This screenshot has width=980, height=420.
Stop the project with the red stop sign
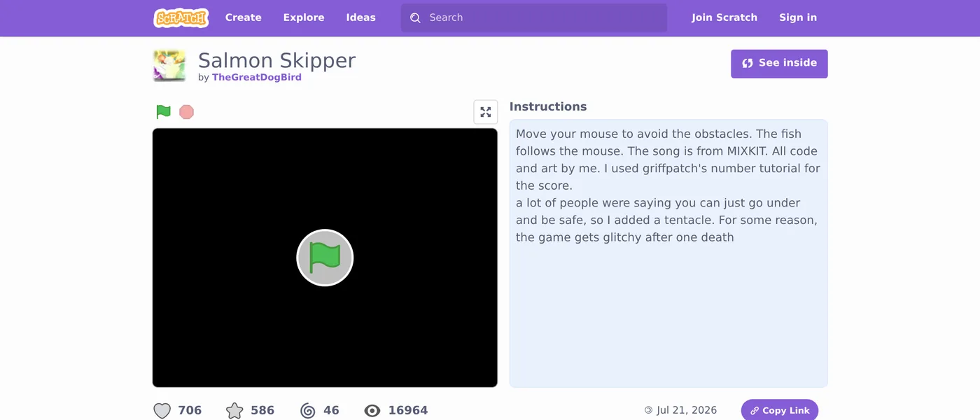click(x=186, y=112)
